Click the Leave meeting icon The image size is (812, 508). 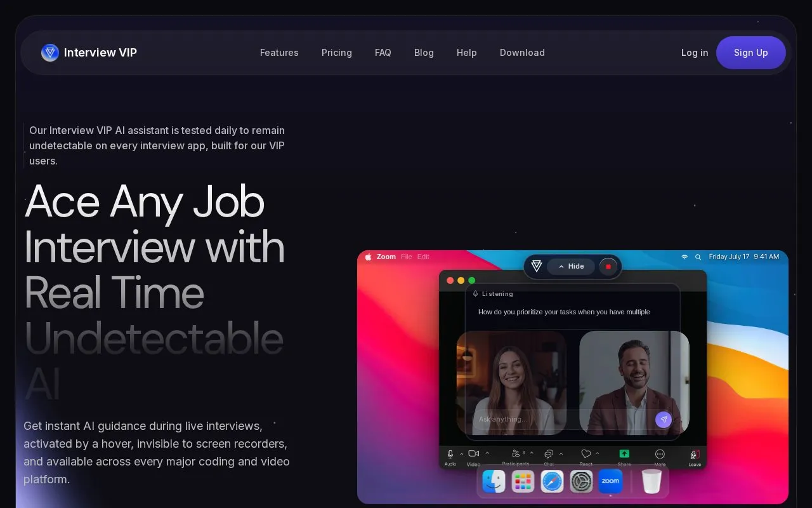(695, 455)
